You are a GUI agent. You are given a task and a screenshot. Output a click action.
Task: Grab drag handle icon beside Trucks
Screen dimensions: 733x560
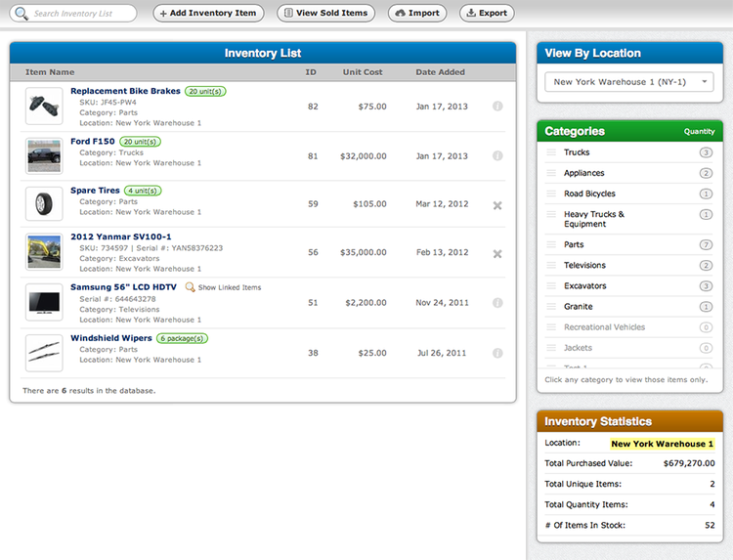(551, 152)
